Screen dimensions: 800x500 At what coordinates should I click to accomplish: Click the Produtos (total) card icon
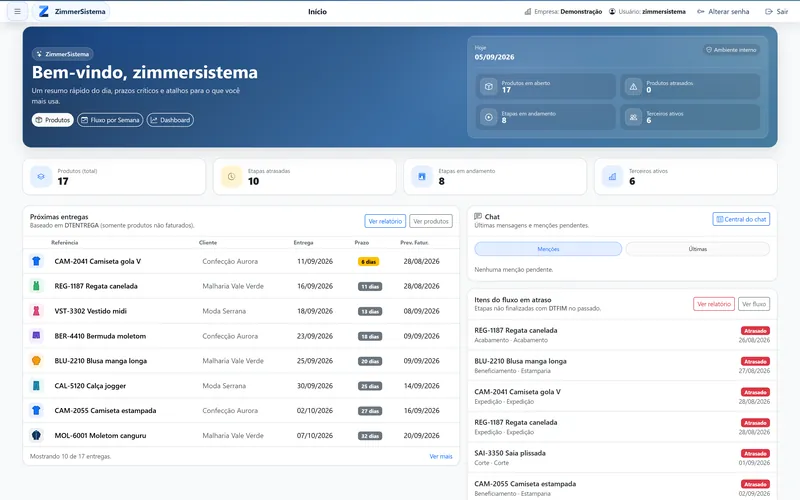(41, 177)
